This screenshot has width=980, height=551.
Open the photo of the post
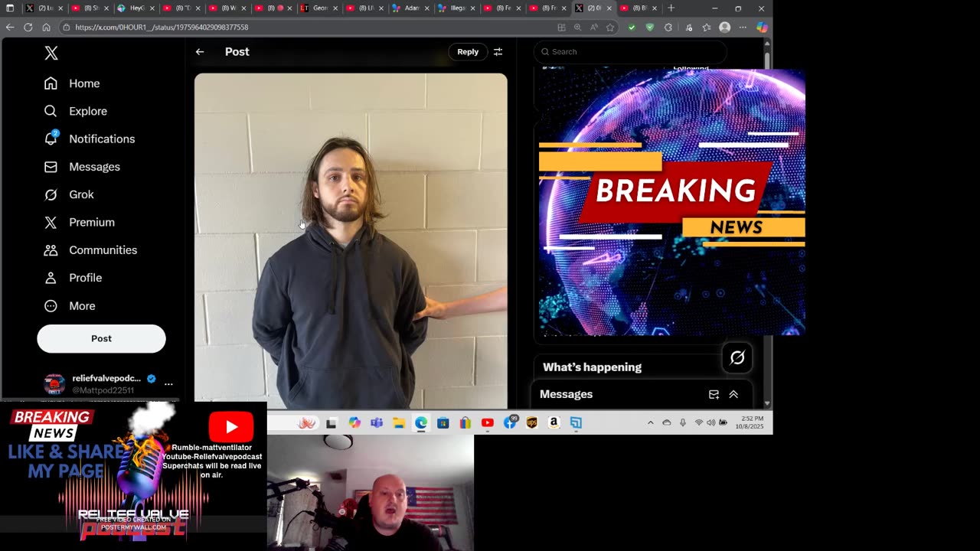351,241
